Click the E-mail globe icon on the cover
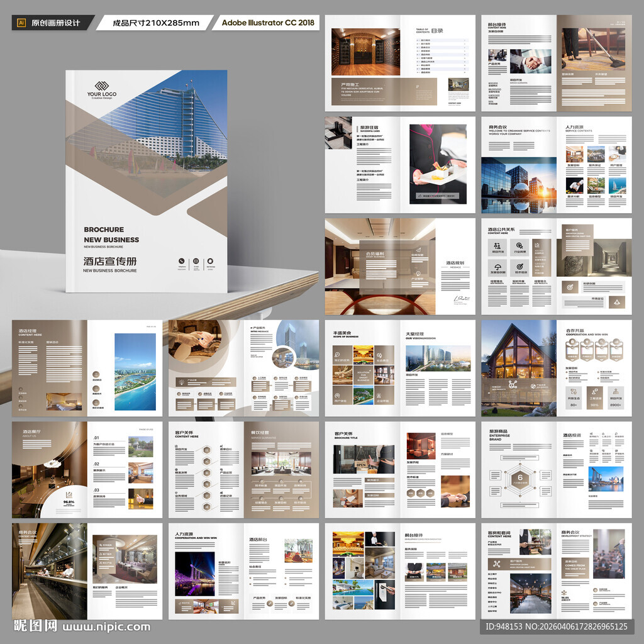Image resolution: width=644 pixels, height=644 pixels. coord(196,261)
